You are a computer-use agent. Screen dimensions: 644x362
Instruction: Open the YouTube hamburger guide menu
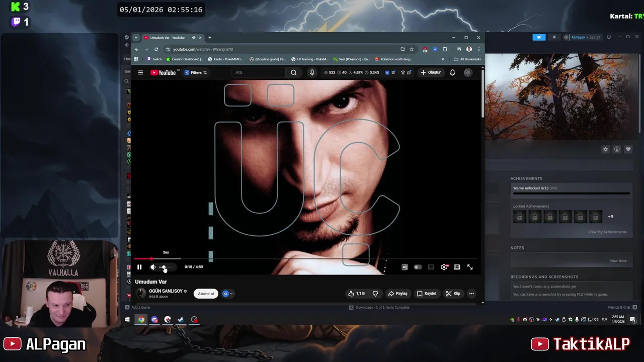(x=140, y=72)
